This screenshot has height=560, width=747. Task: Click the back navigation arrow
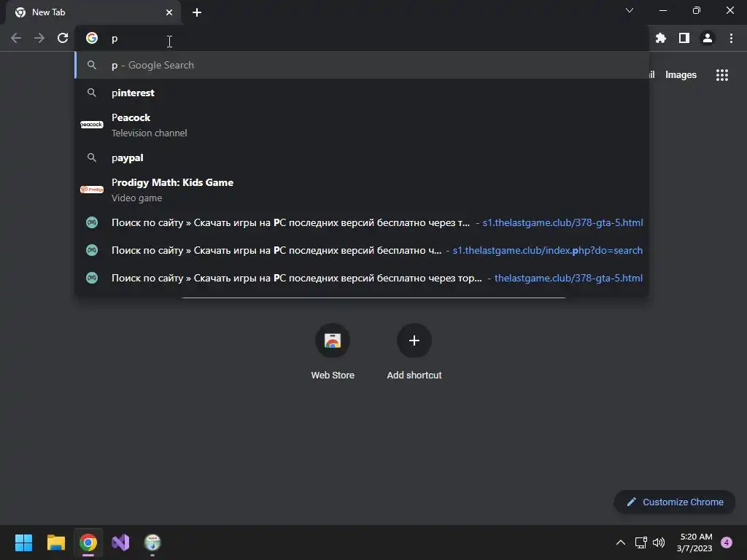(x=16, y=38)
